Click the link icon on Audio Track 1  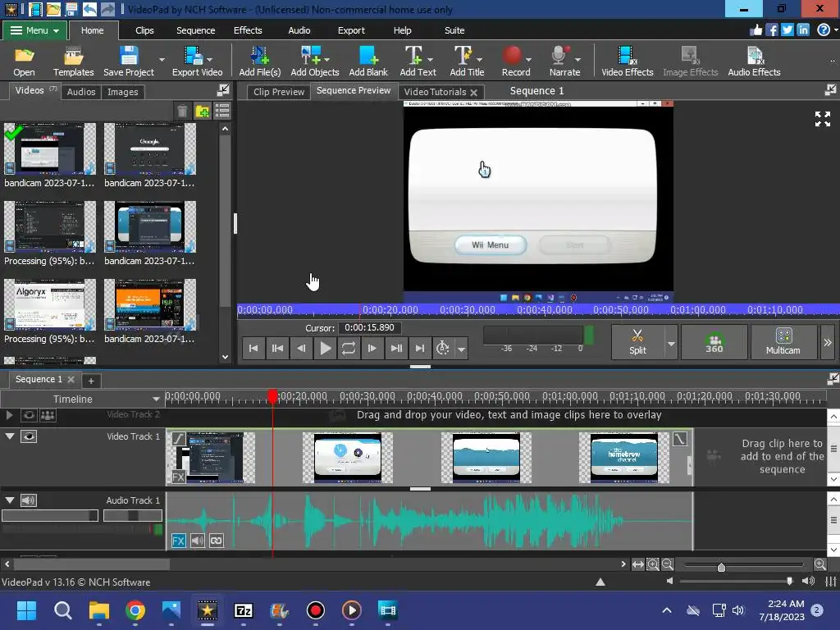[217, 541]
